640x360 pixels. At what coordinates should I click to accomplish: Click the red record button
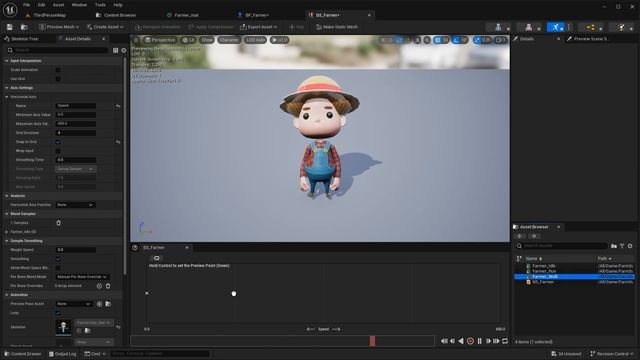click(x=470, y=341)
